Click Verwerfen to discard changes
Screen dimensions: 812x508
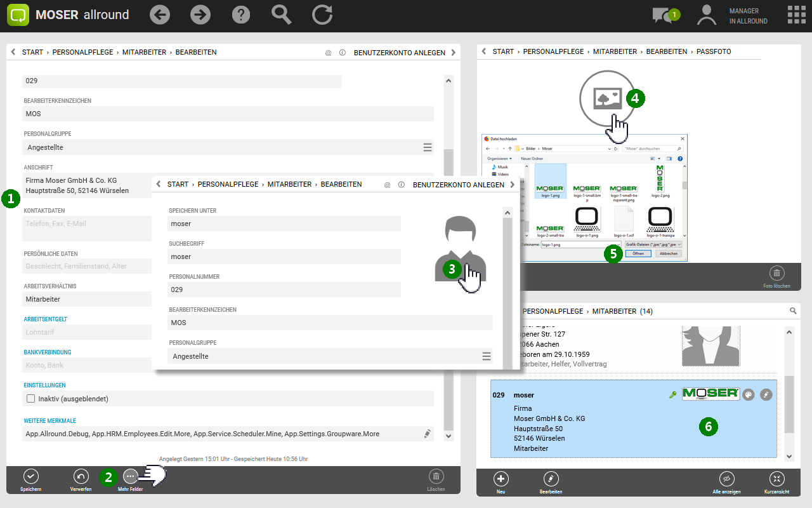(x=81, y=476)
